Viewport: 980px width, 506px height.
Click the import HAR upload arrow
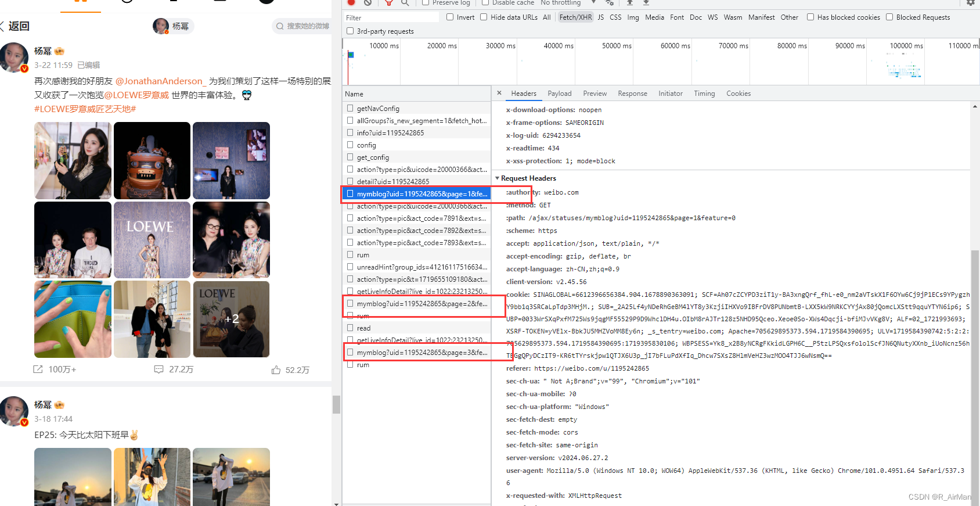tap(630, 2)
